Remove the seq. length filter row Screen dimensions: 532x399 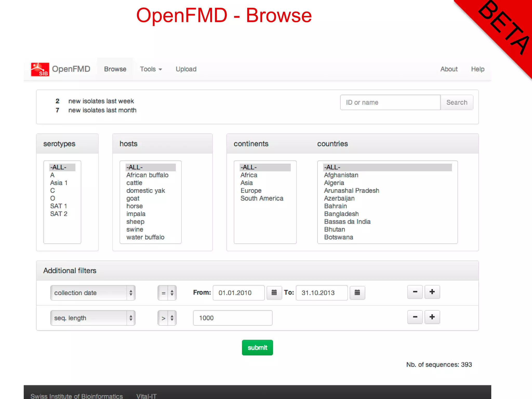415,317
